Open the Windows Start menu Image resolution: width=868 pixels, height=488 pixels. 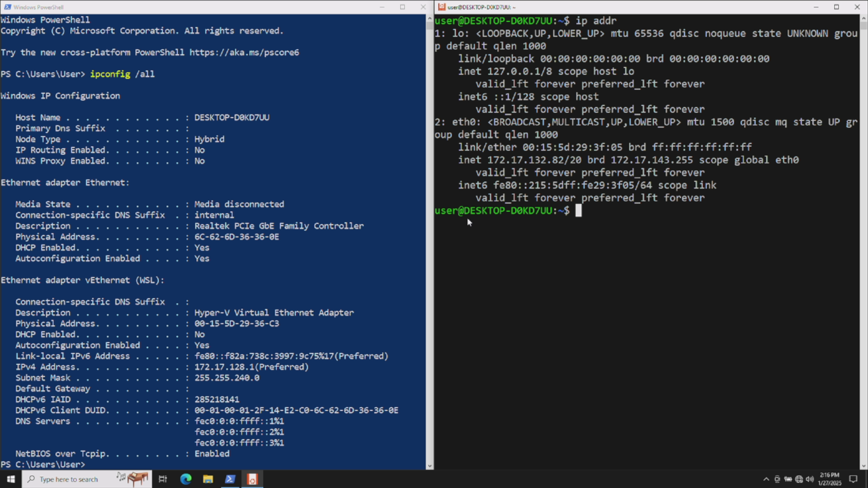pos(11,479)
